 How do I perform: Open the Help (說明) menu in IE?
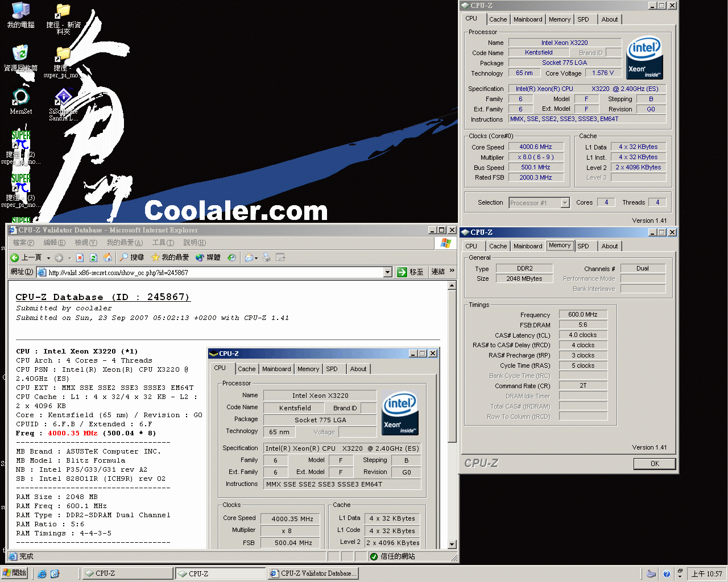[x=195, y=243]
